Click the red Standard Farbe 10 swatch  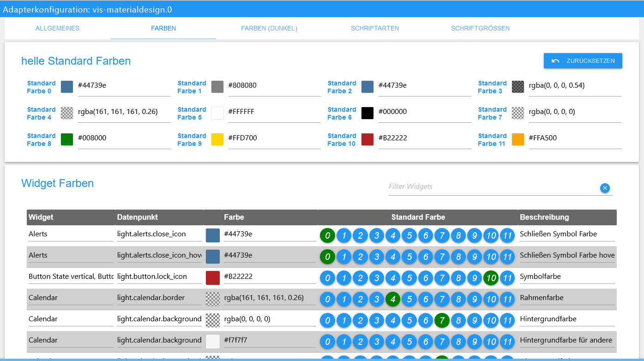pos(367,139)
